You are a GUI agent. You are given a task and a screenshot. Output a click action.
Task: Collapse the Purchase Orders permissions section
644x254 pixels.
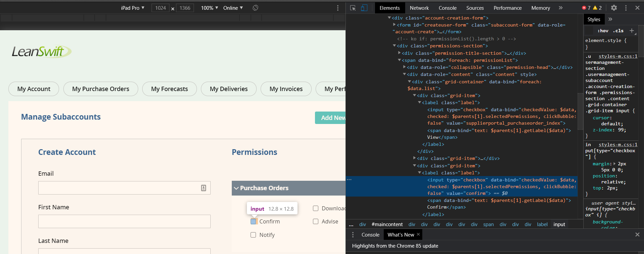236,188
